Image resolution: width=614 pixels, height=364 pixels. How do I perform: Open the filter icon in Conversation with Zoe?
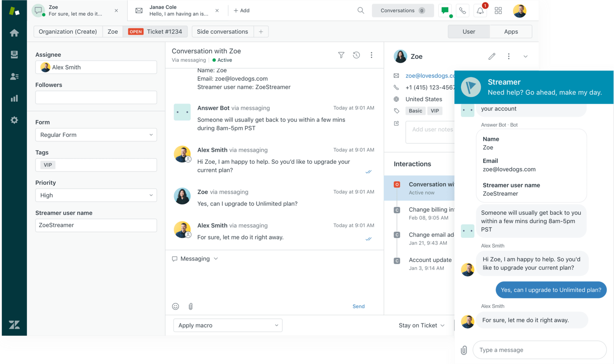coord(341,55)
